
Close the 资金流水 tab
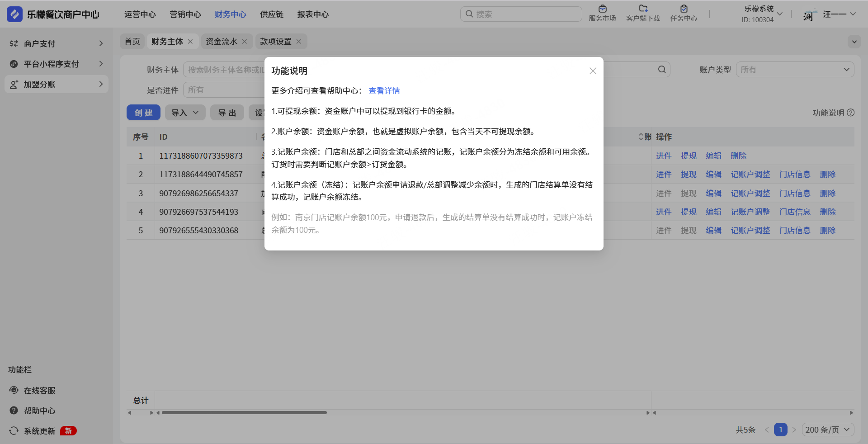(245, 42)
